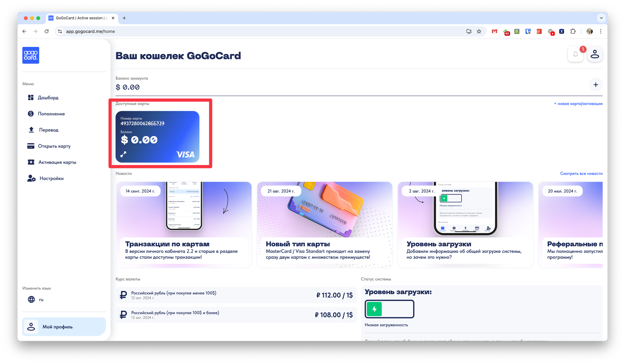Open the Gmail extension icon

click(x=494, y=31)
